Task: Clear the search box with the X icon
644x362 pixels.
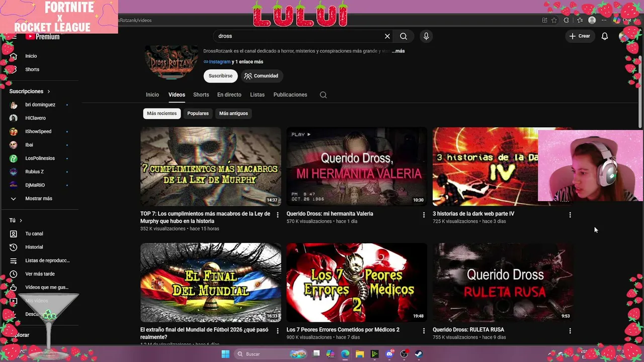Action: coord(387,36)
